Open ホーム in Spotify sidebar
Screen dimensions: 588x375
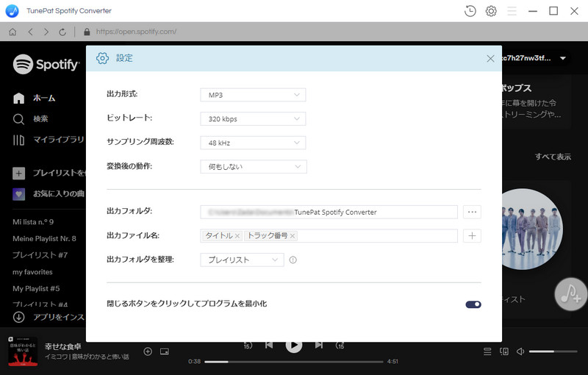pyautogui.click(x=34, y=99)
